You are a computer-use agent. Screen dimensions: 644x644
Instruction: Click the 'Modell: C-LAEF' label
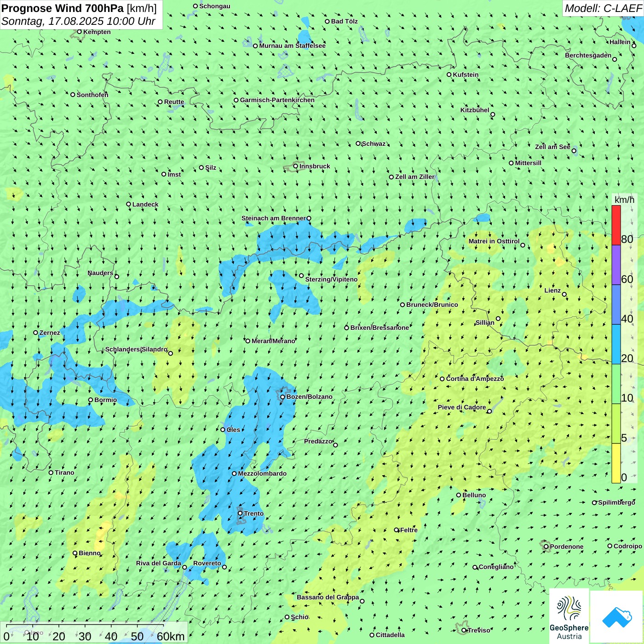603,8
